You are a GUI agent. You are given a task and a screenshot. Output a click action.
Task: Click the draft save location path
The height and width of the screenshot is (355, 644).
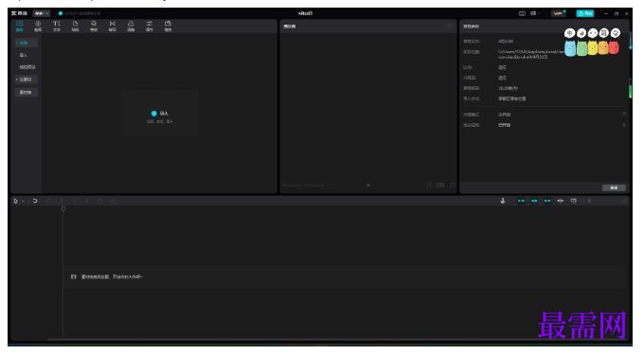[530, 54]
